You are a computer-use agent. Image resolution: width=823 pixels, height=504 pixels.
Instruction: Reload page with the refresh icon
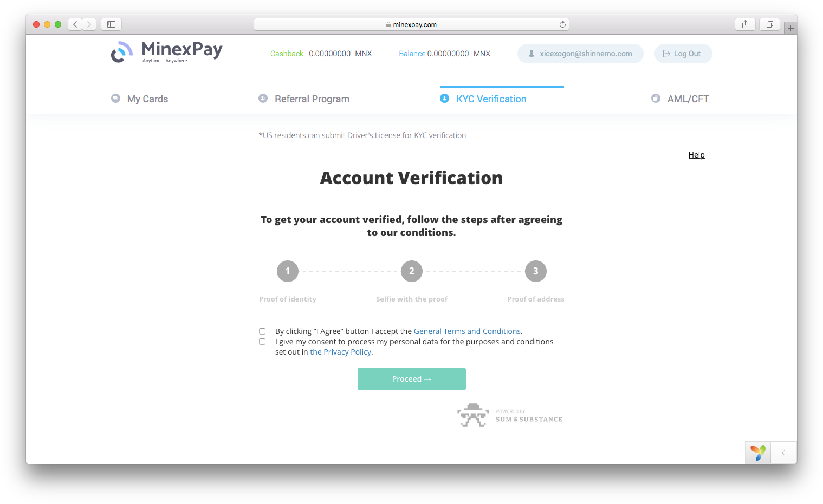click(562, 24)
